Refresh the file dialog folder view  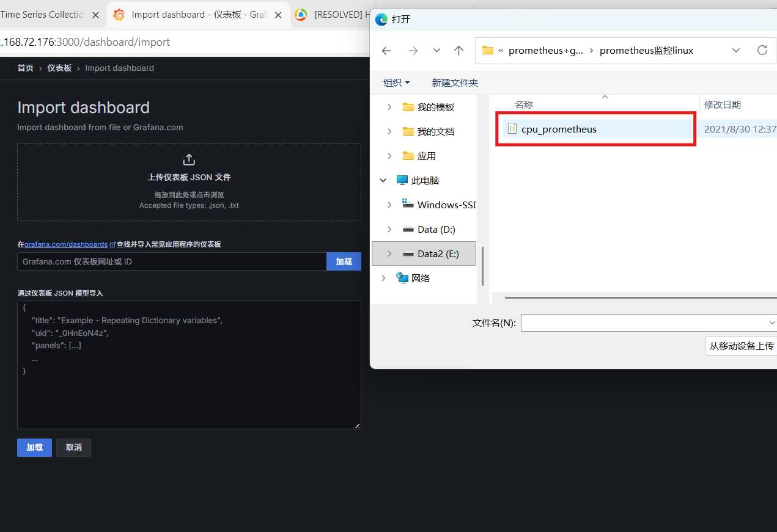[x=762, y=50]
